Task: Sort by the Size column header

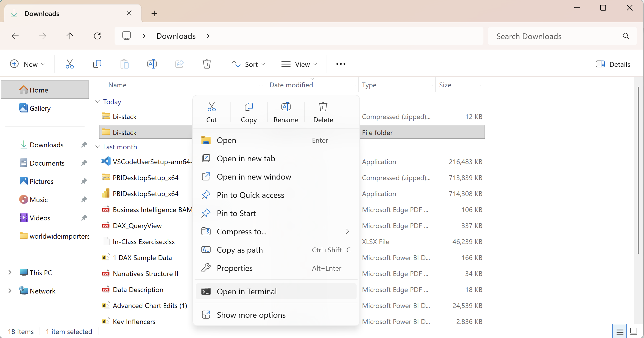Action: tap(445, 85)
